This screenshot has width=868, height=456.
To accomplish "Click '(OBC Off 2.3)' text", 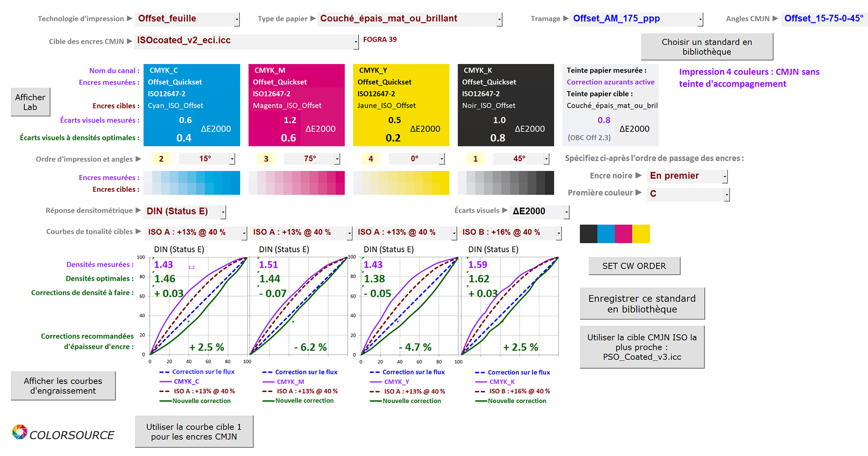I will [589, 137].
